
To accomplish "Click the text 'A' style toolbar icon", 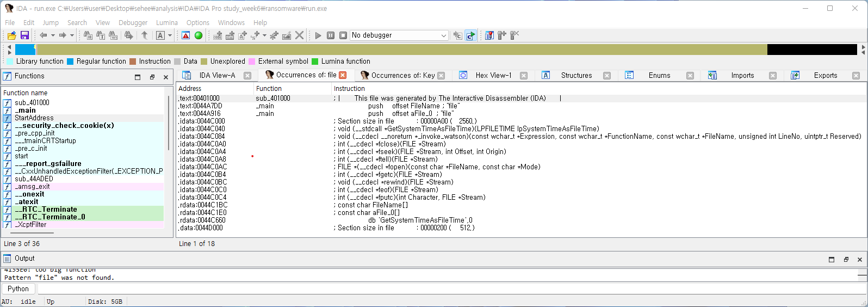I will click(160, 35).
